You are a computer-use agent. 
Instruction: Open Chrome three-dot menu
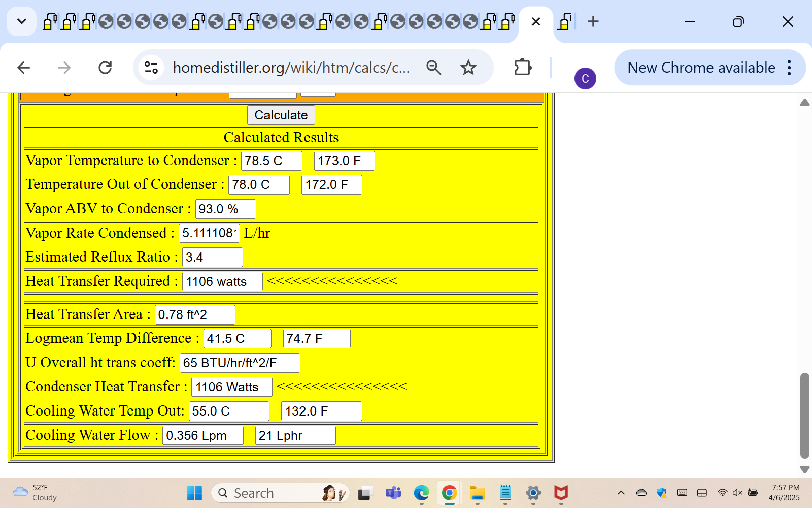(x=789, y=68)
